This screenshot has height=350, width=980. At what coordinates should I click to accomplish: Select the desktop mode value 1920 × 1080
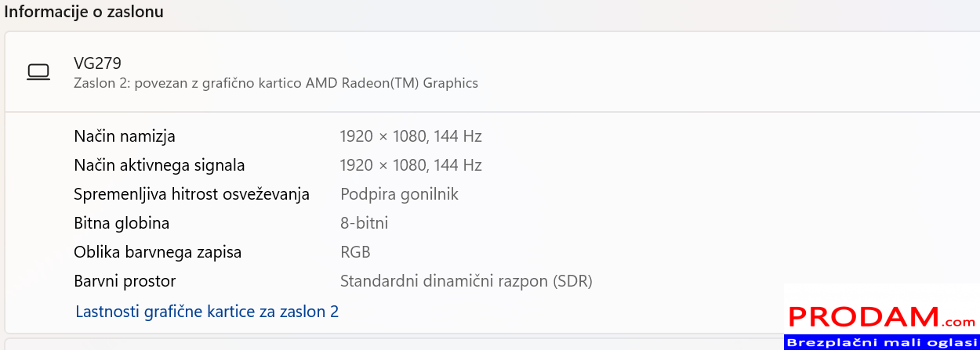pos(410,136)
